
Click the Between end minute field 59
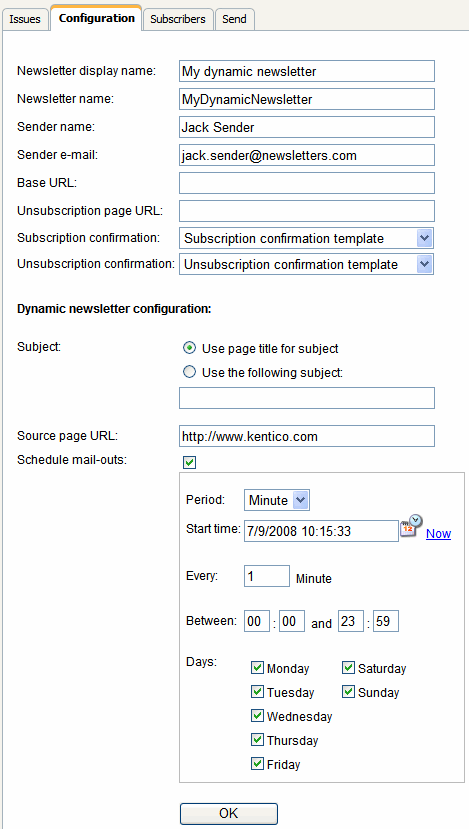tap(386, 621)
